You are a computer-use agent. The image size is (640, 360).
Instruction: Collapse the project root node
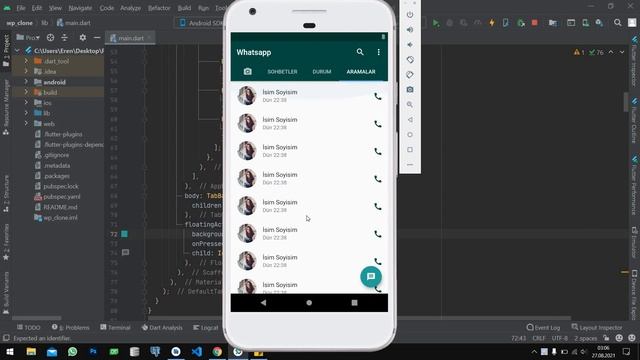click(x=17, y=51)
